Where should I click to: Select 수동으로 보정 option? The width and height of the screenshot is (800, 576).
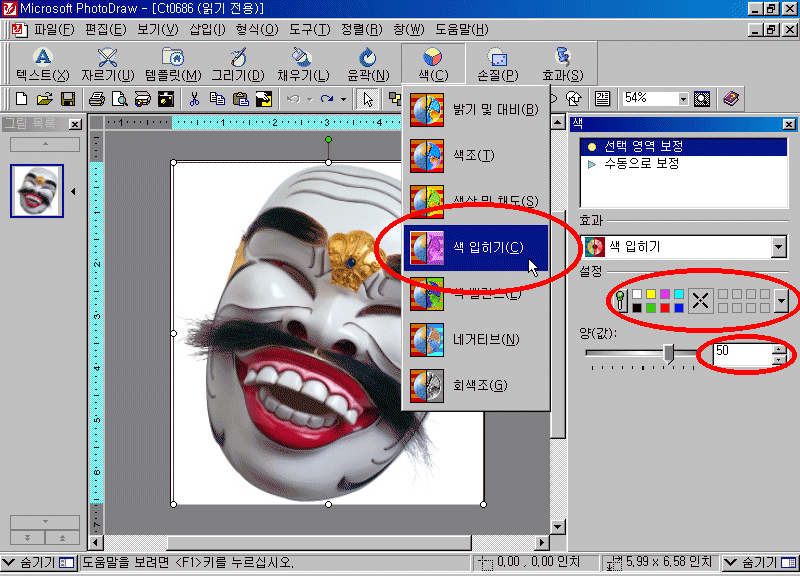(684, 164)
